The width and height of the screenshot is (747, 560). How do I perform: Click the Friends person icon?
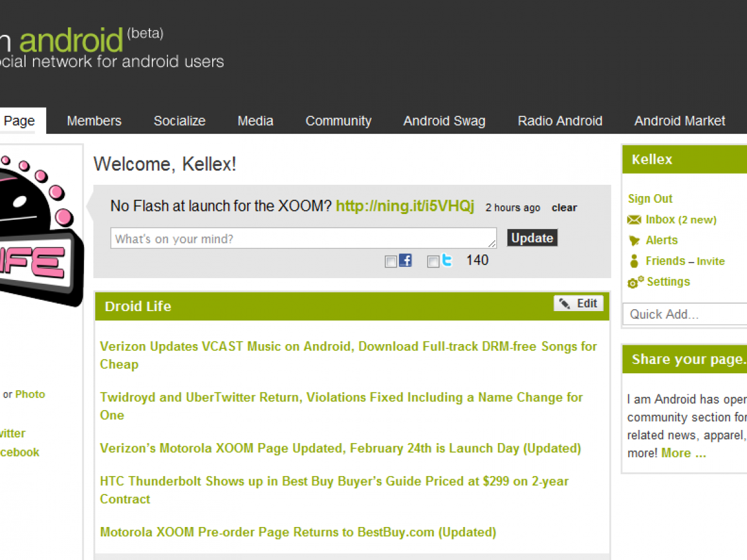click(634, 261)
